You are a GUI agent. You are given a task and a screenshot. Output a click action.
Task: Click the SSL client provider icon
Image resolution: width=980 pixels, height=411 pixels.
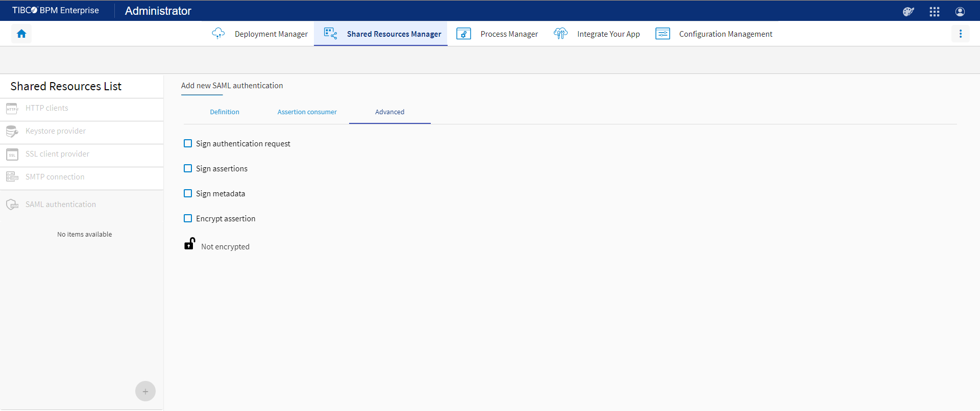12,155
